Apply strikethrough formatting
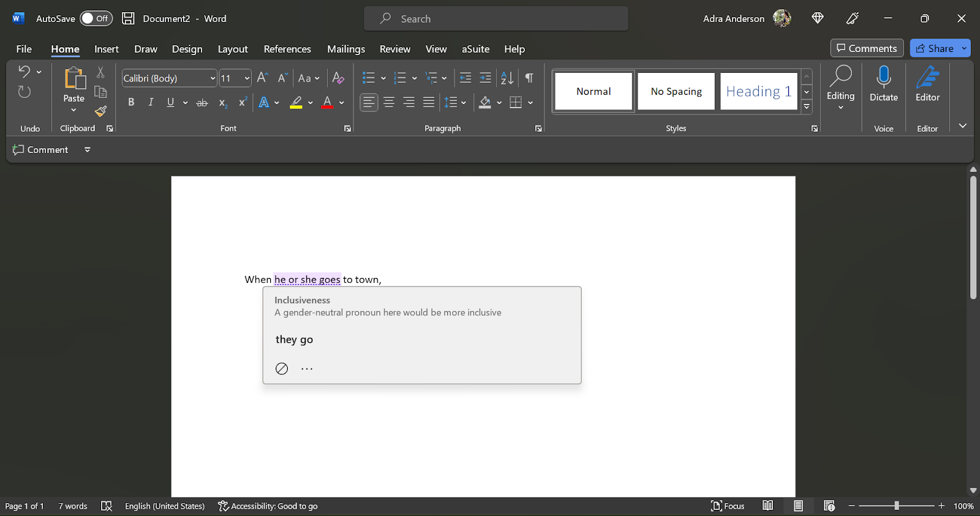The image size is (980, 516). coord(202,103)
